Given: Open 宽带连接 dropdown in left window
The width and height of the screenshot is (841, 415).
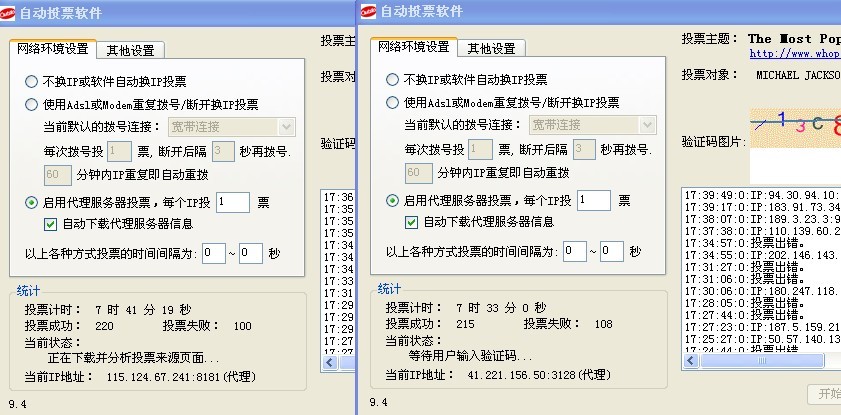Looking at the screenshot, I should tap(232, 127).
